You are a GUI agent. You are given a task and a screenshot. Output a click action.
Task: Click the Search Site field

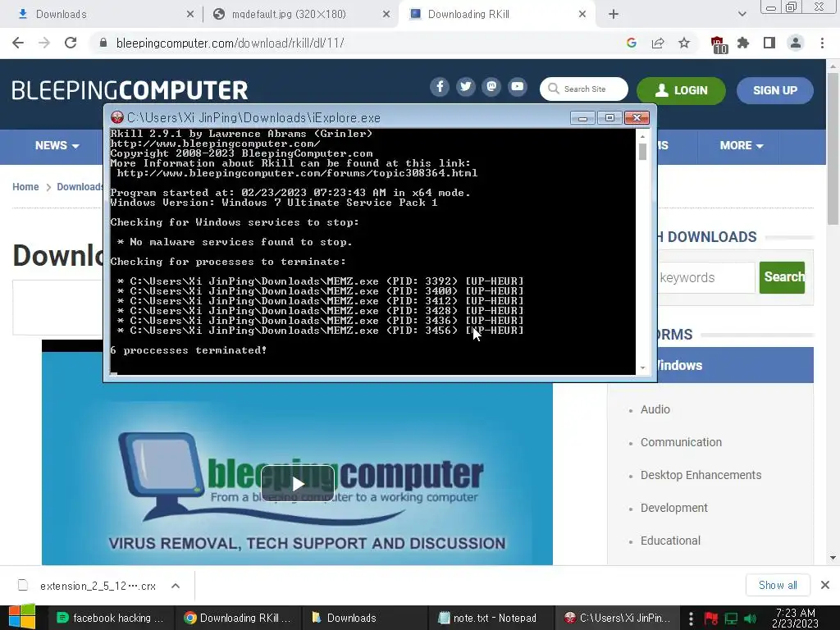pyautogui.click(x=584, y=89)
